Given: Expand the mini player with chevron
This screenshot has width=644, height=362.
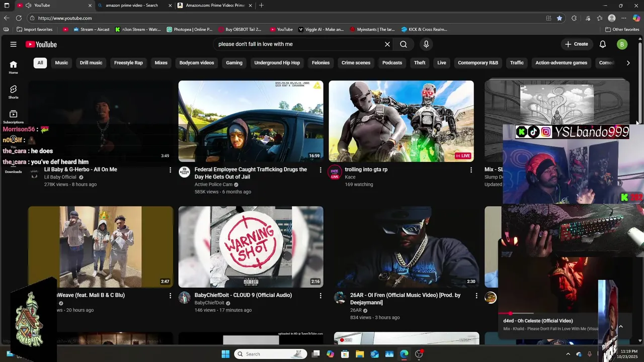Looking at the screenshot, I should coord(620,326).
